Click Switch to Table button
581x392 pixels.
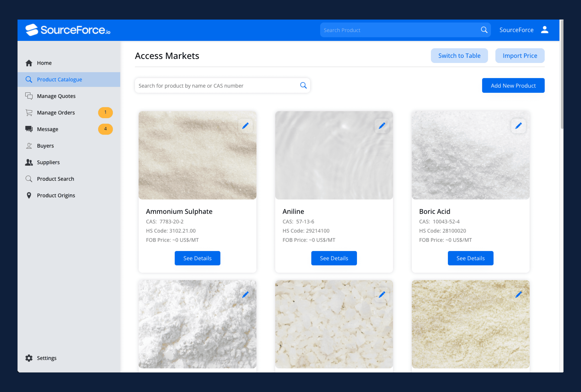pyautogui.click(x=459, y=56)
